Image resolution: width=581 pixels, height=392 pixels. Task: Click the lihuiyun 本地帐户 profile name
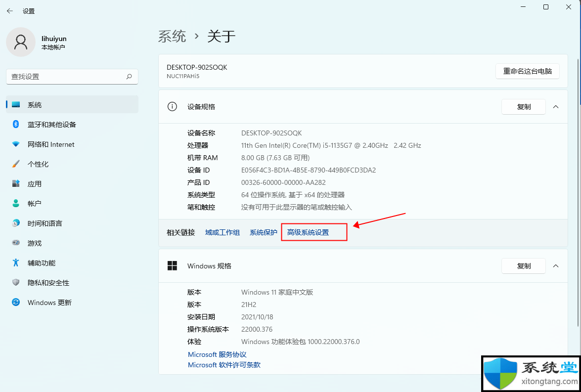coord(54,43)
